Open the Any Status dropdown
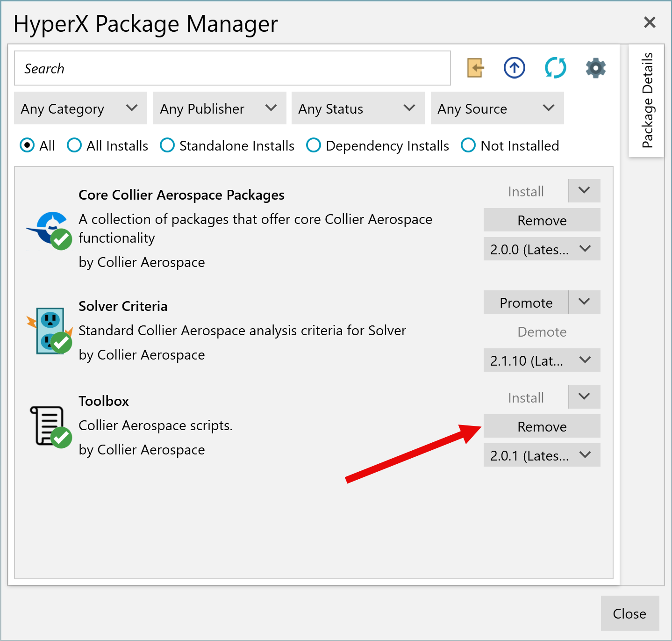Image resolution: width=672 pixels, height=641 pixels. click(x=358, y=108)
